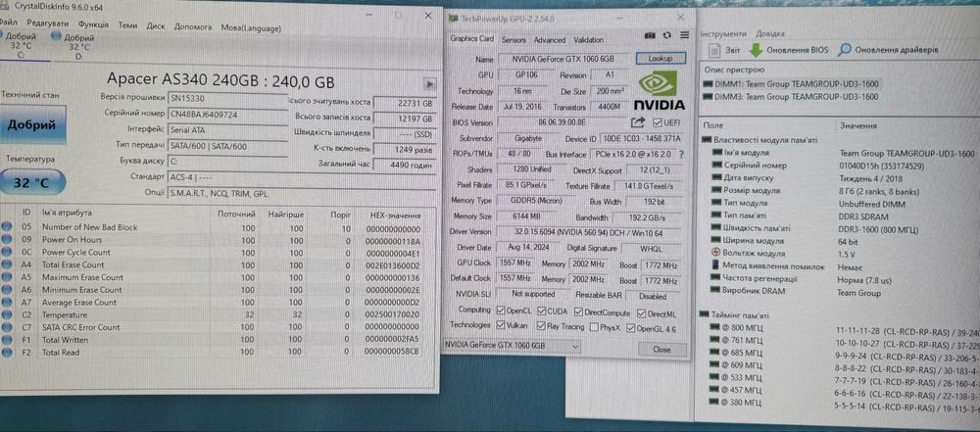Open the Теми menu in CrystalDiskInfo
Image resolution: width=980 pixels, height=432 pixels.
click(127, 25)
